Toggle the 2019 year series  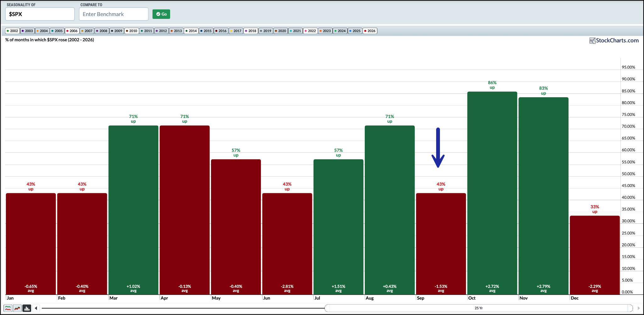[266, 31]
